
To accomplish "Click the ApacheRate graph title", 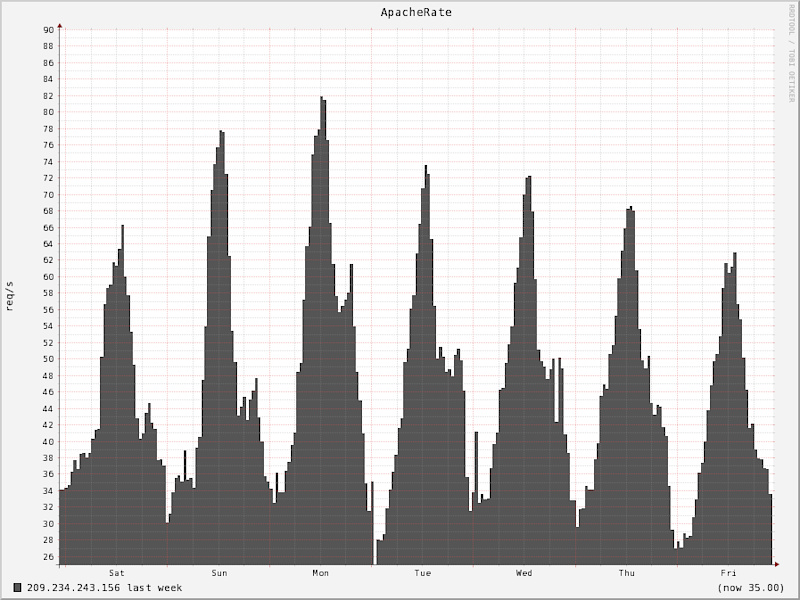I will click(416, 12).
